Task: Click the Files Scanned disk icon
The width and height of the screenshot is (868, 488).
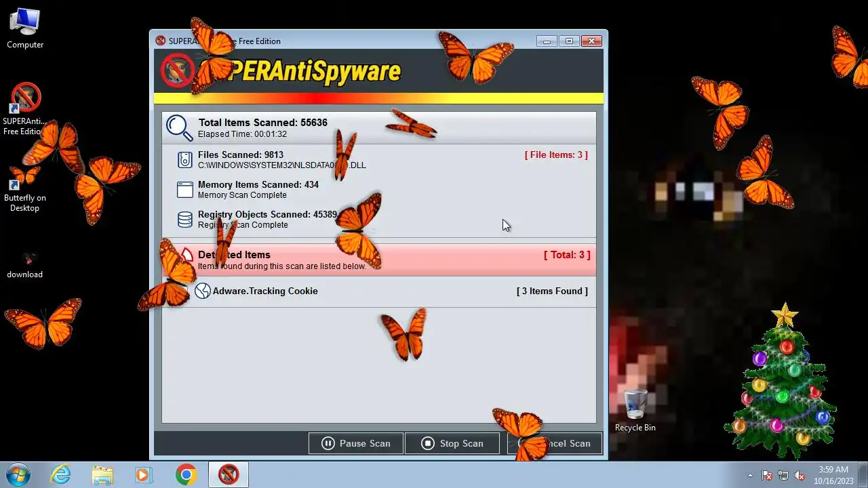Action: click(x=184, y=160)
